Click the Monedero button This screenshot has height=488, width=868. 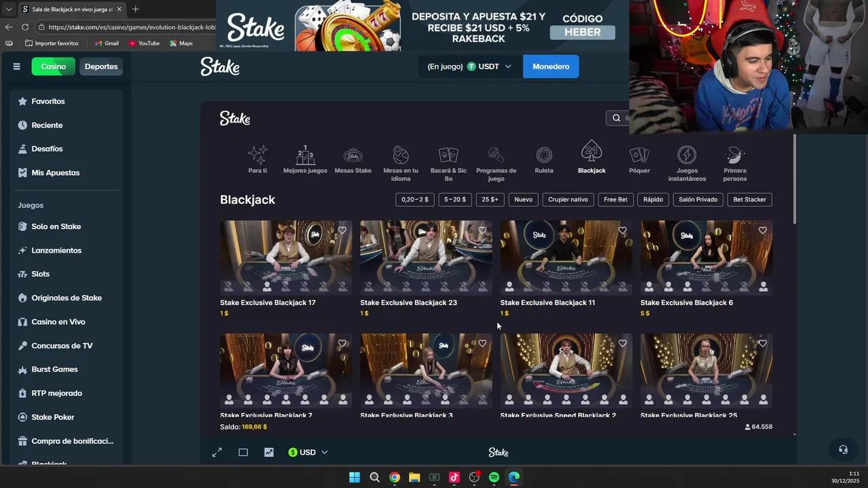(x=551, y=66)
